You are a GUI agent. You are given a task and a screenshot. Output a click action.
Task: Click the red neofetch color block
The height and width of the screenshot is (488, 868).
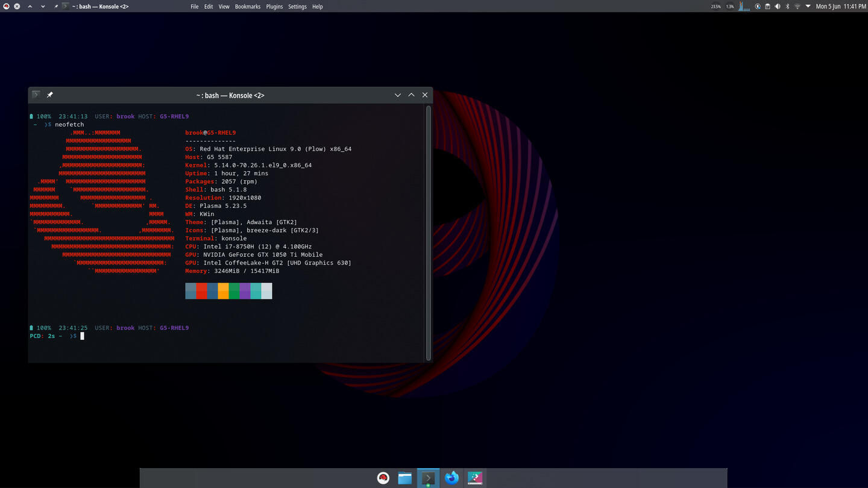[x=201, y=291]
